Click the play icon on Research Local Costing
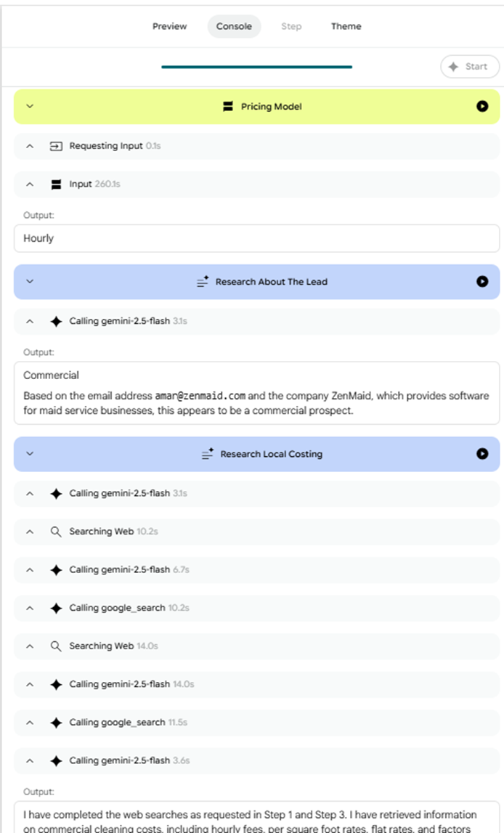The image size is (504, 833). point(482,454)
